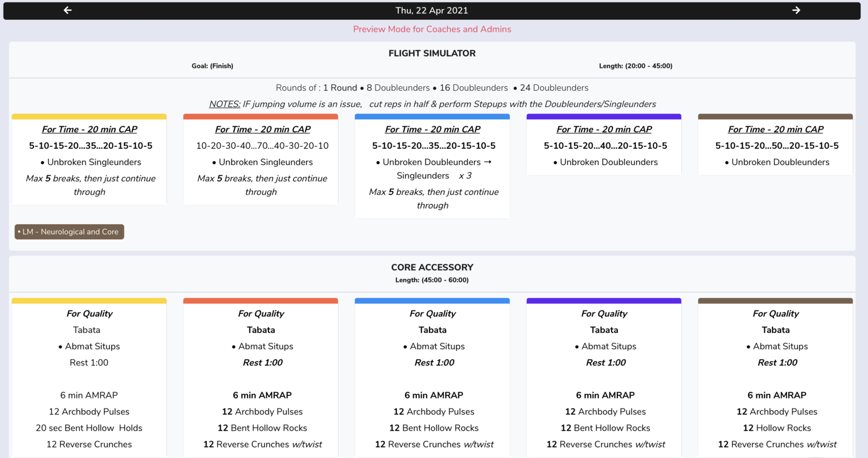Click 12 Bent Hollow Rocks in purple card
Screen dimensions: 868x458
click(605, 428)
